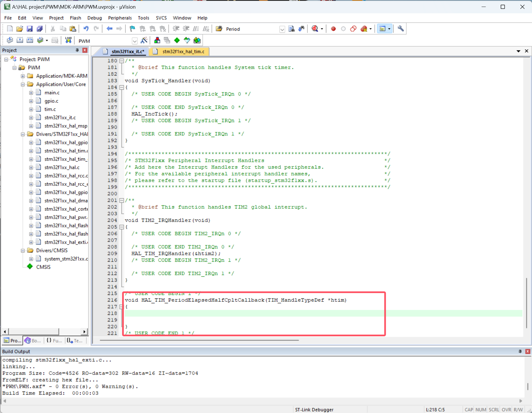
Task: Rebuild all target files
Action: [30, 40]
